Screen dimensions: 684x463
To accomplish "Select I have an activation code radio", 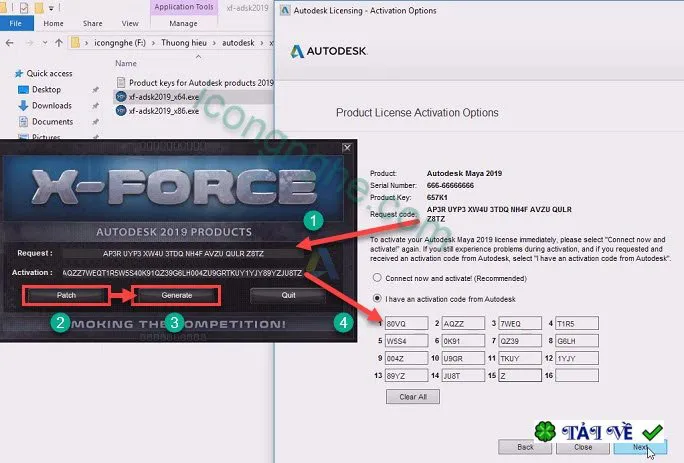I will coord(377,298).
